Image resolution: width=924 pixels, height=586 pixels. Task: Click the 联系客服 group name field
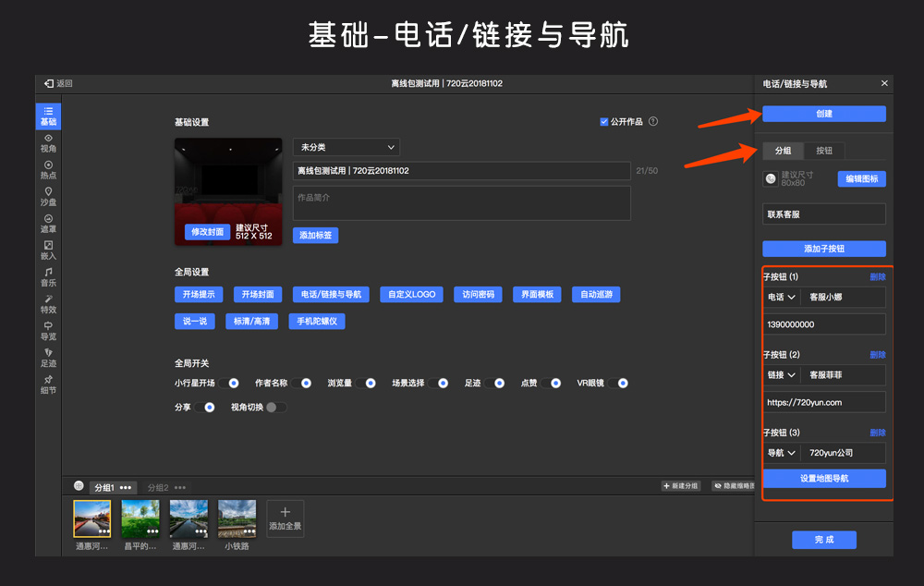click(823, 214)
